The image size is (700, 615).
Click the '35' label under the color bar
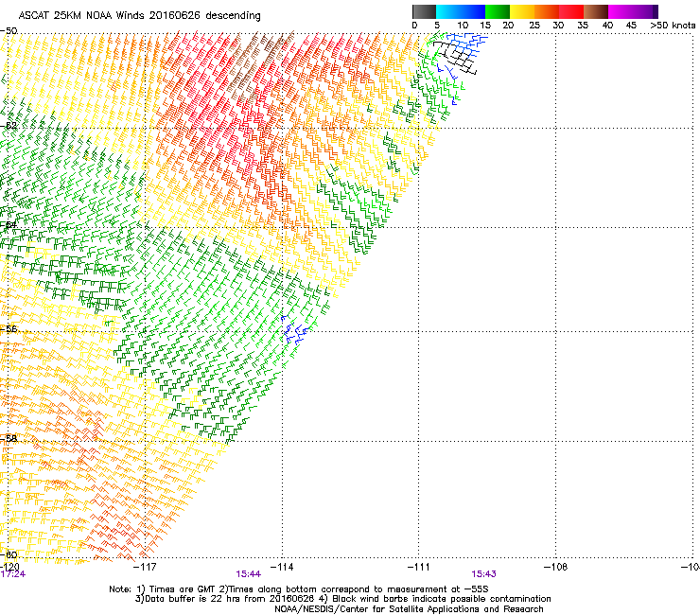point(583,25)
